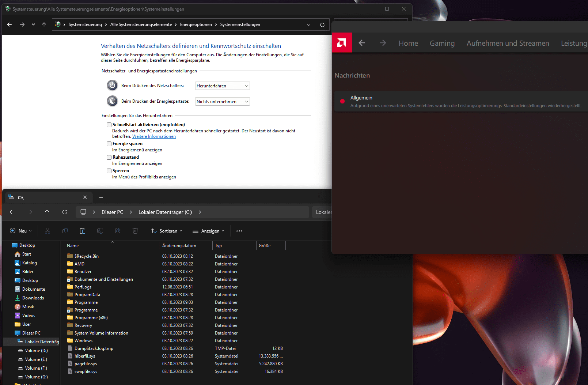Go up one level in C: Explorer

tap(47, 212)
